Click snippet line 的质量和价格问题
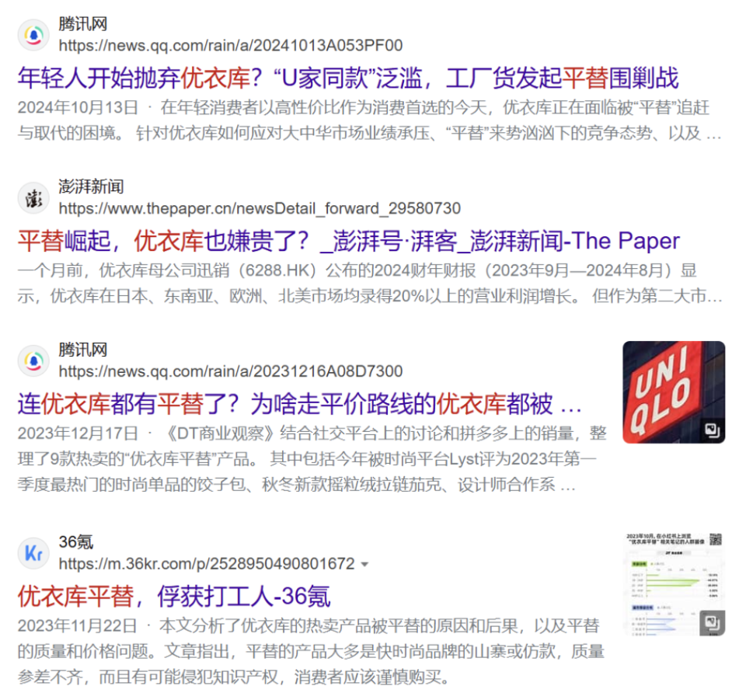This screenshot has width=746, height=700. (311, 651)
